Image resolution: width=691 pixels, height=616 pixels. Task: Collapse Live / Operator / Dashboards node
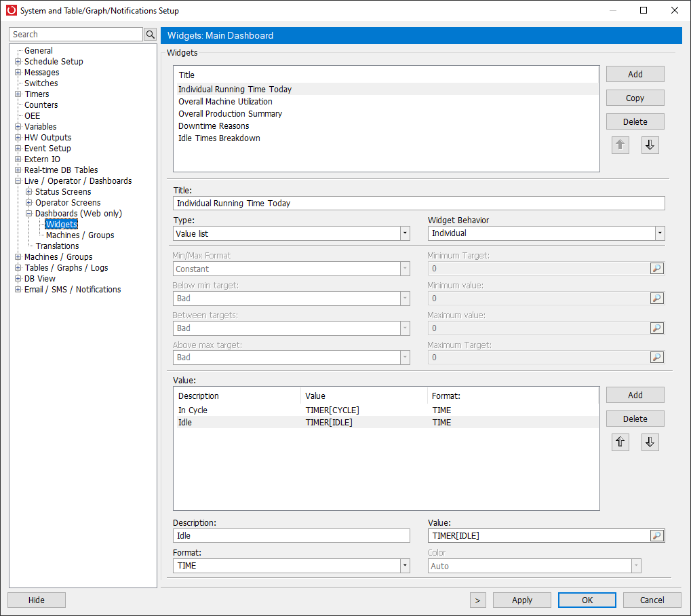[18, 180]
